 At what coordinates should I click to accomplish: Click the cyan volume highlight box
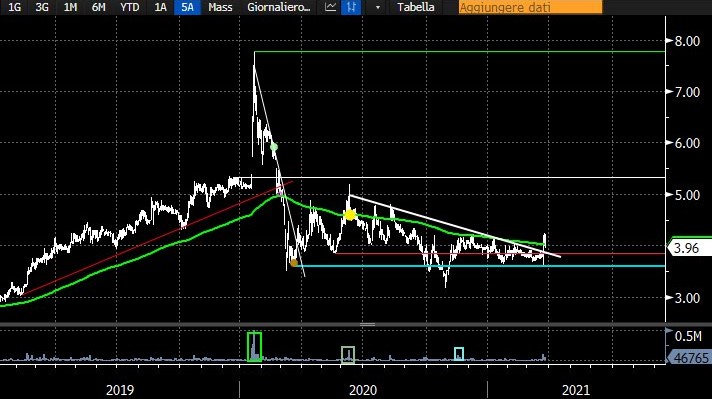(459, 354)
